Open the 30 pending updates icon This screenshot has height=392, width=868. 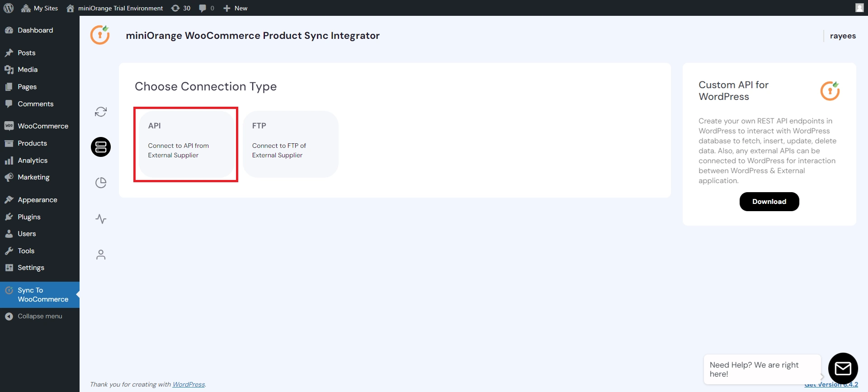pyautogui.click(x=181, y=8)
